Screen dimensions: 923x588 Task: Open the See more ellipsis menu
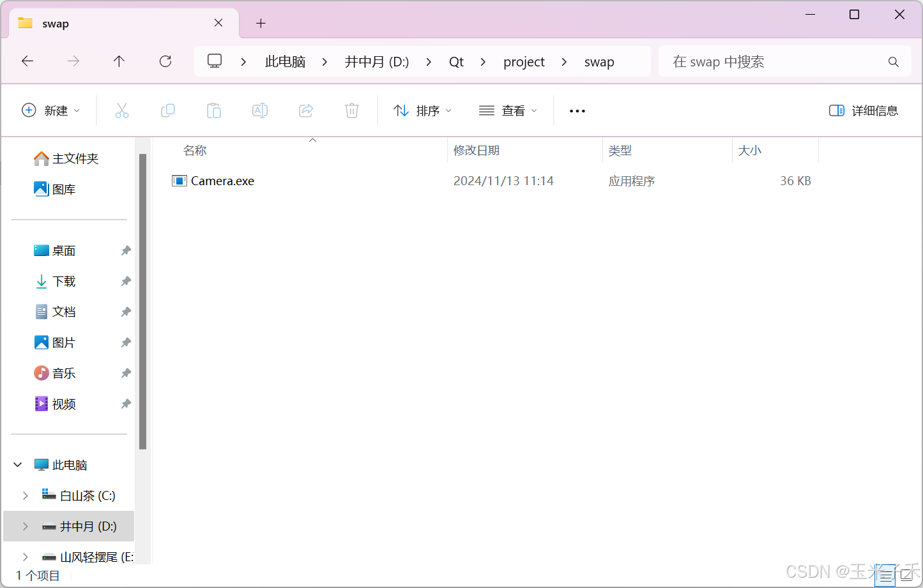pos(577,111)
